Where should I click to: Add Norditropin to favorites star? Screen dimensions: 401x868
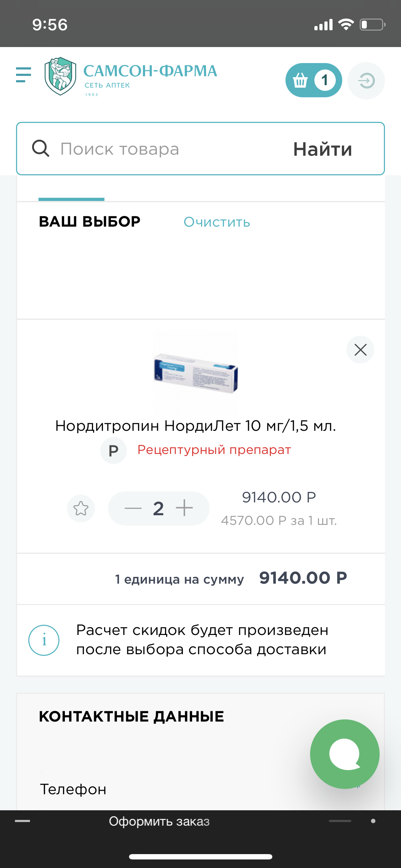(x=81, y=508)
